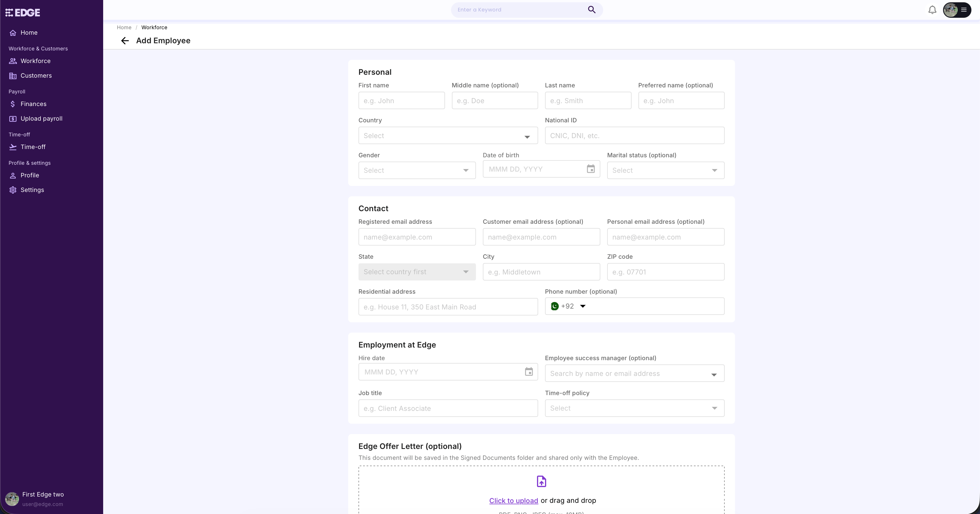Go to Finances in the sidebar
This screenshot has width=980, height=514.
pyautogui.click(x=34, y=104)
